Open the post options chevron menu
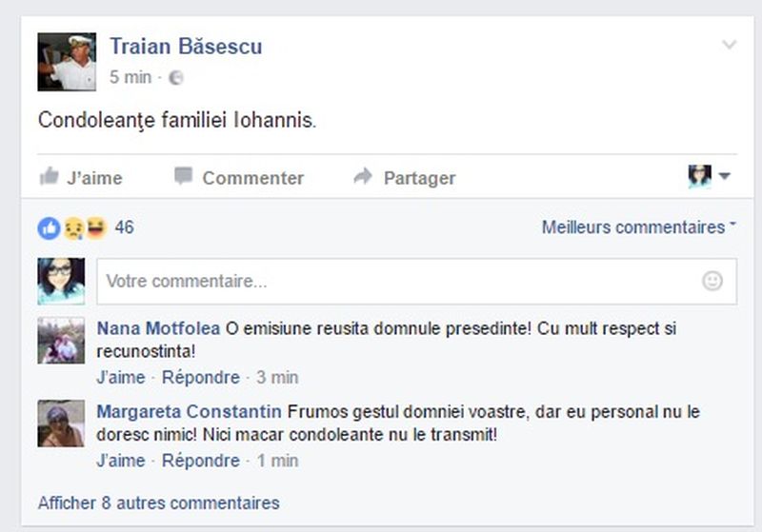 click(x=730, y=45)
